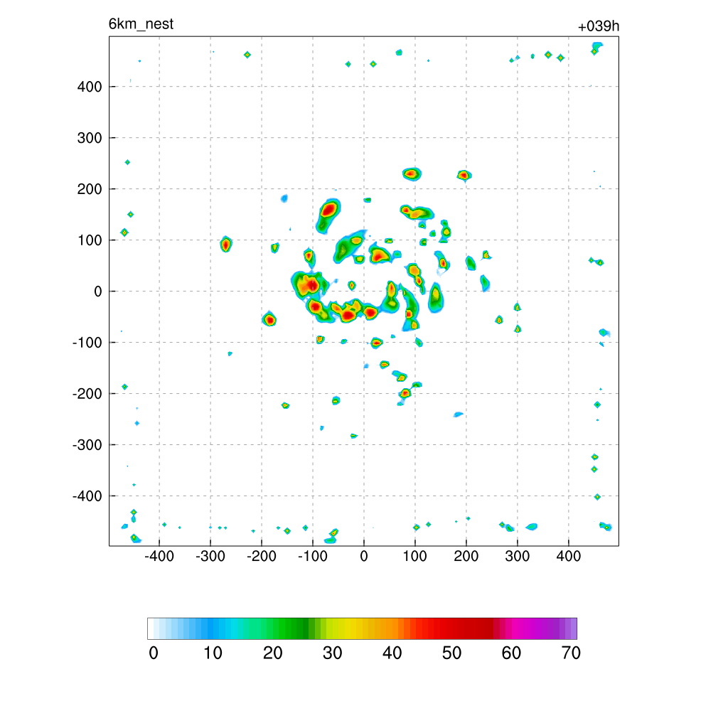728x728 pixels.
Task: Click the y-axis label '400'
Action: (x=90, y=87)
